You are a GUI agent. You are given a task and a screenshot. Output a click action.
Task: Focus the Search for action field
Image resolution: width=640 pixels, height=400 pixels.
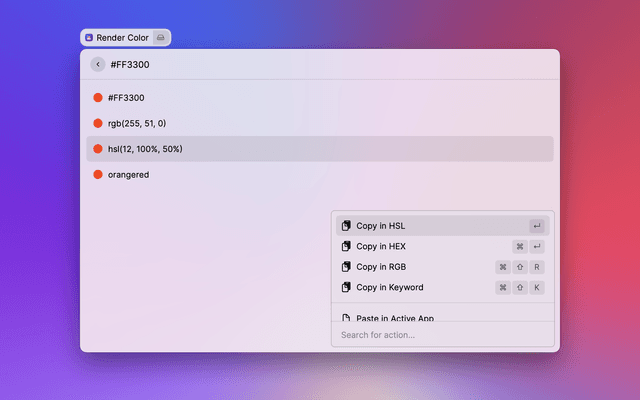click(442, 335)
